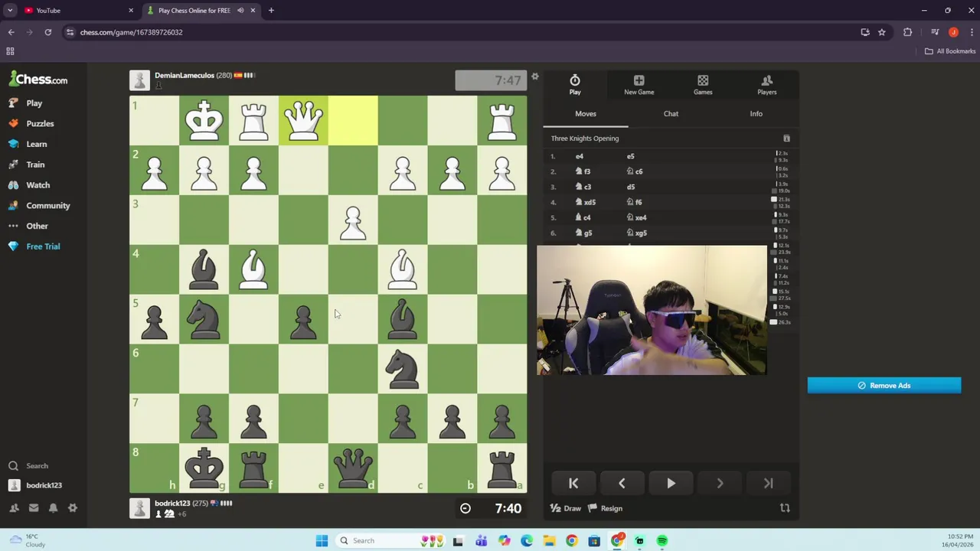Reload the page
This screenshot has height=551, width=980.
coord(47,32)
